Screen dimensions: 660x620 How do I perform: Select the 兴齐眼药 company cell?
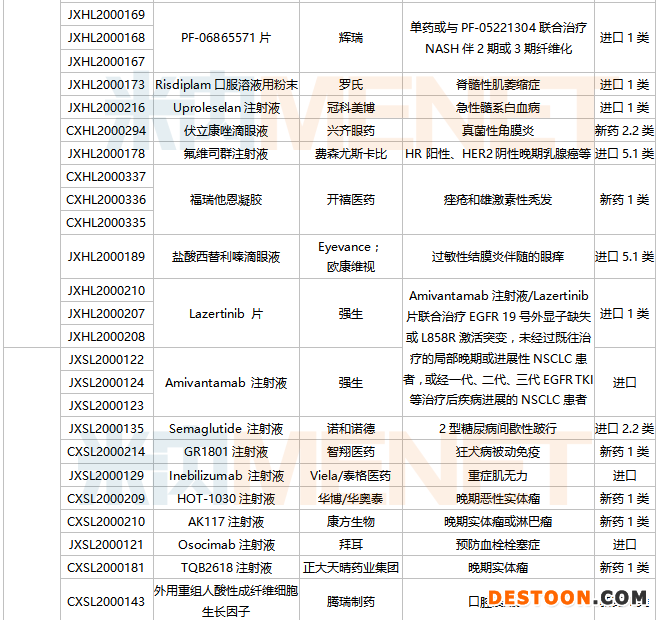click(x=351, y=131)
